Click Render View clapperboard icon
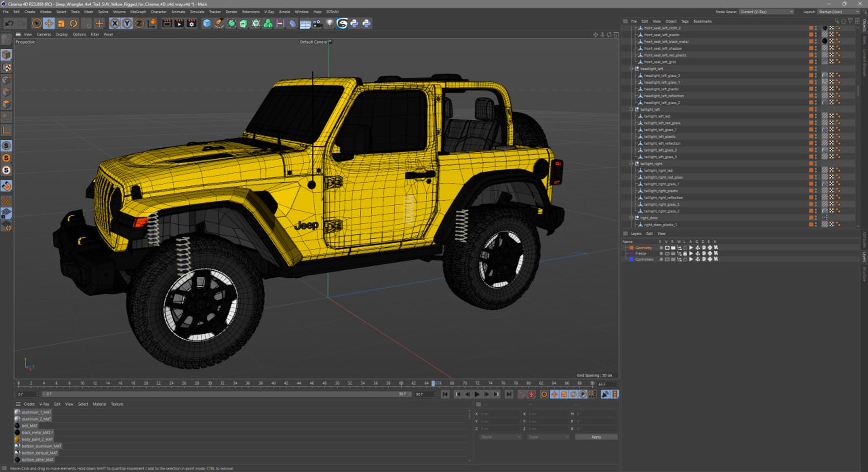This screenshot has height=472, width=868. tap(167, 24)
